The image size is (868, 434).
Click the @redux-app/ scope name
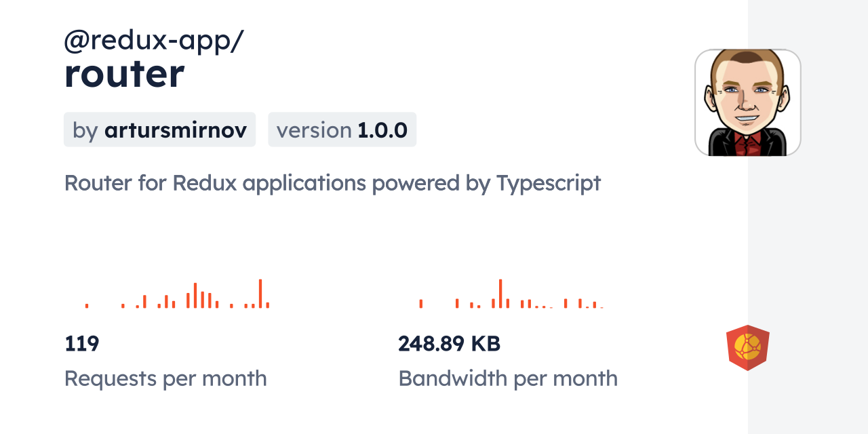154,41
